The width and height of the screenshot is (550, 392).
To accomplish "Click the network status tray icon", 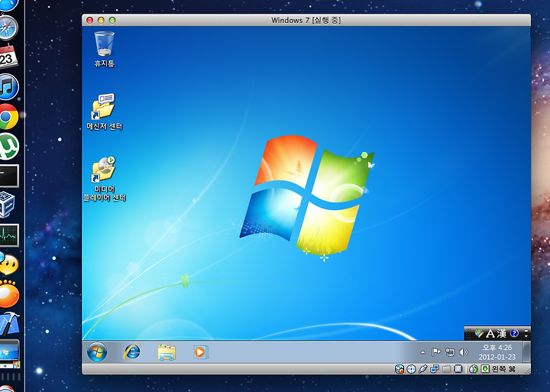I will click(450, 352).
